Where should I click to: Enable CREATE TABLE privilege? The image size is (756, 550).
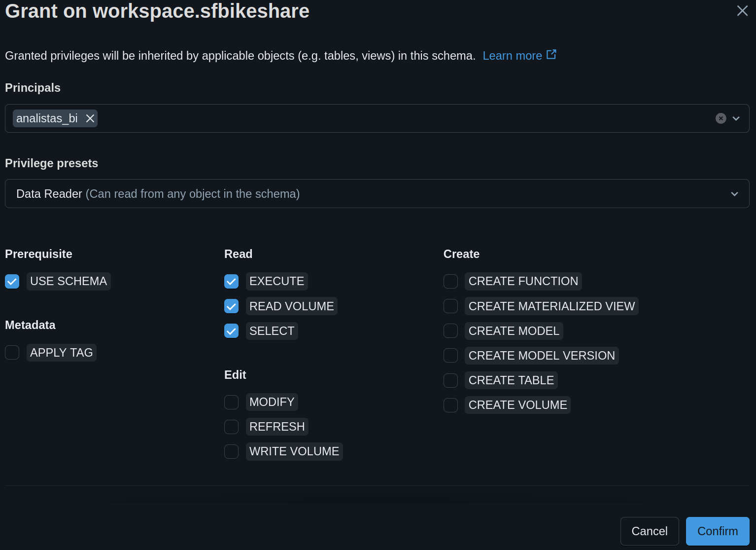pos(450,380)
